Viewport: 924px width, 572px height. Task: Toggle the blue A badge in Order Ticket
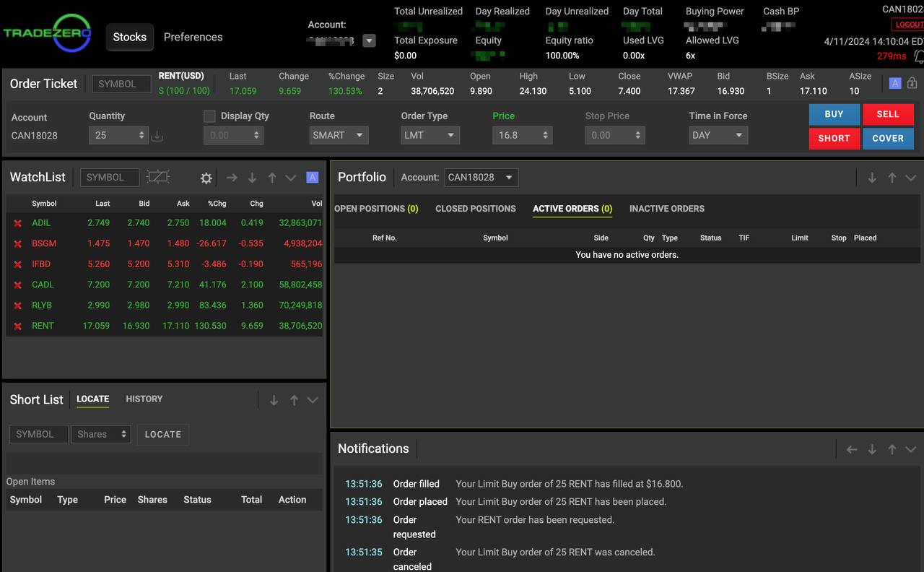tap(895, 83)
